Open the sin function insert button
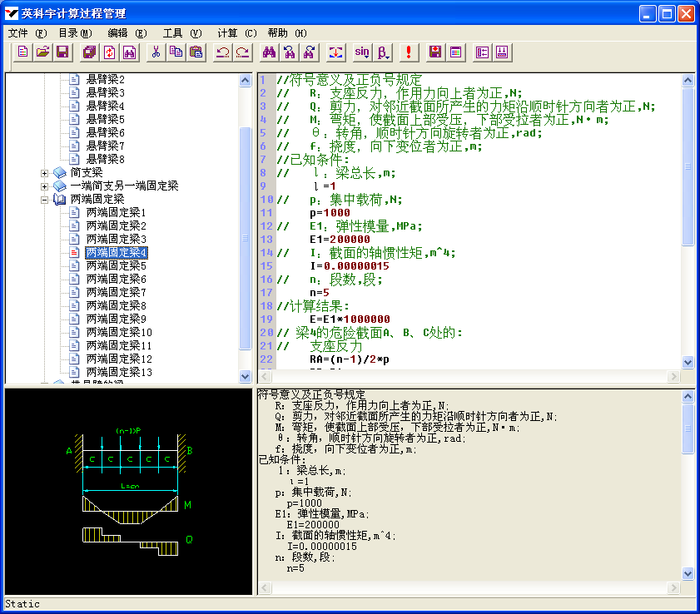The image size is (700, 614). [x=362, y=52]
